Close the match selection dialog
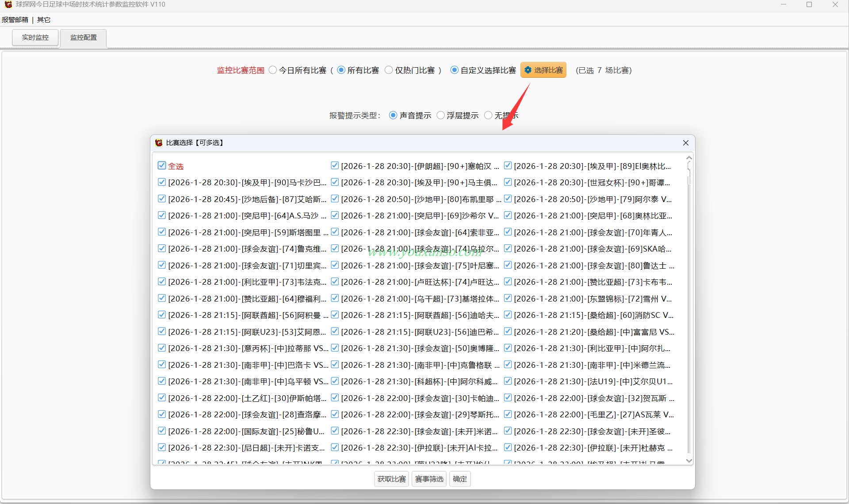This screenshot has height=504, width=849. [x=685, y=143]
